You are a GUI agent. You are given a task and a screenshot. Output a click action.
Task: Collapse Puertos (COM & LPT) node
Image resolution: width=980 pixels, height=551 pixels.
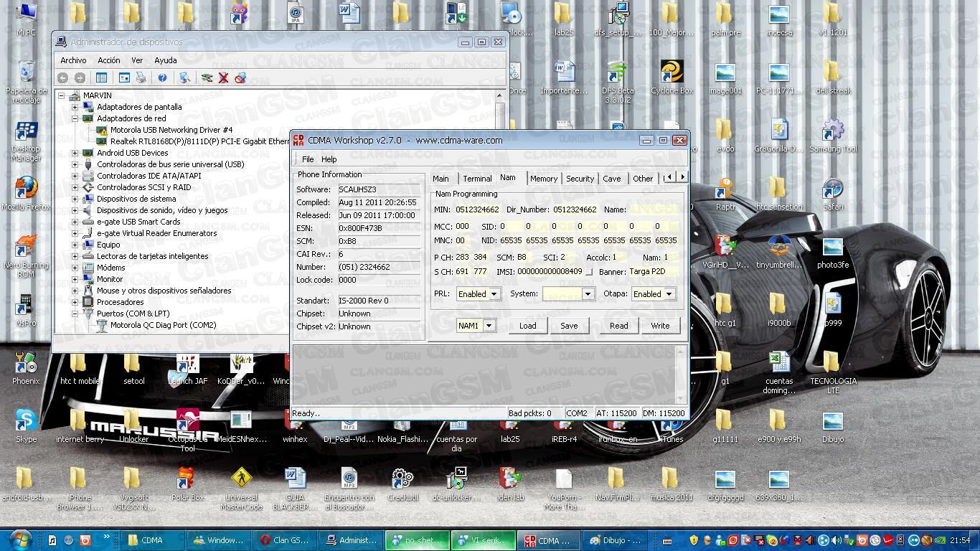coord(75,314)
